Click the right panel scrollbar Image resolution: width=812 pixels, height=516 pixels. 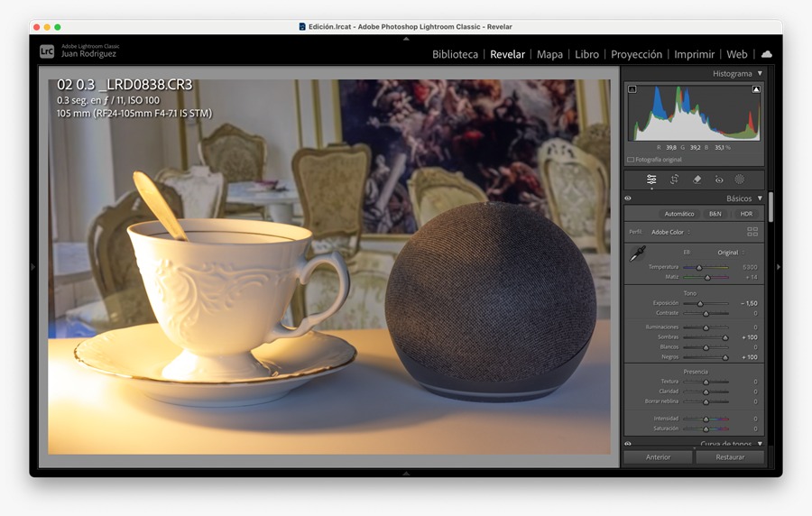[770, 207]
